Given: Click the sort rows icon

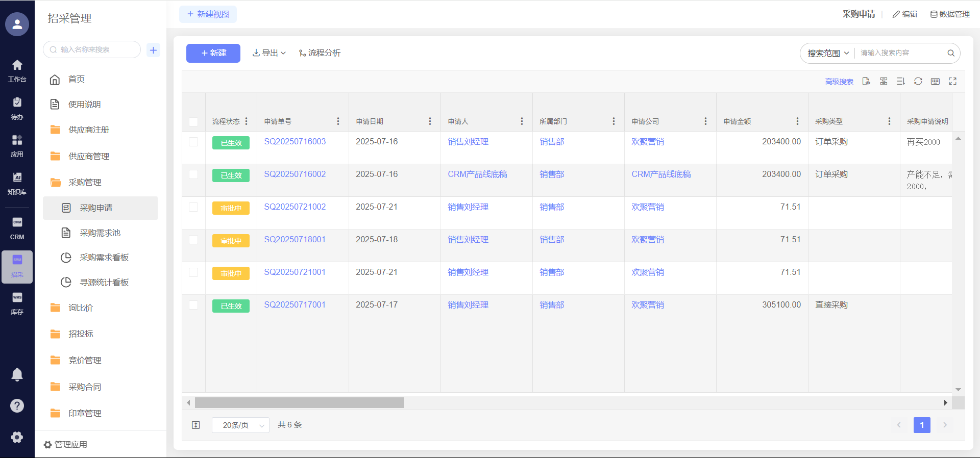Looking at the screenshot, I should click(900, 81).
